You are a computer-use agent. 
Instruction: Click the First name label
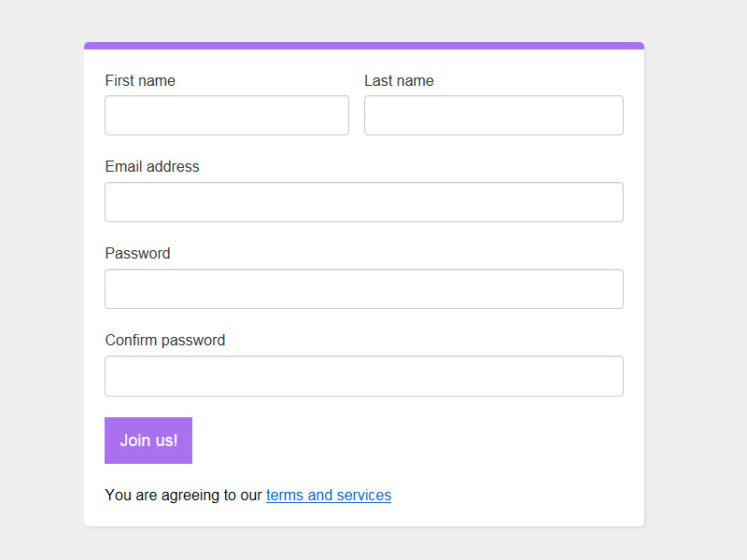[x=140, y=81]
